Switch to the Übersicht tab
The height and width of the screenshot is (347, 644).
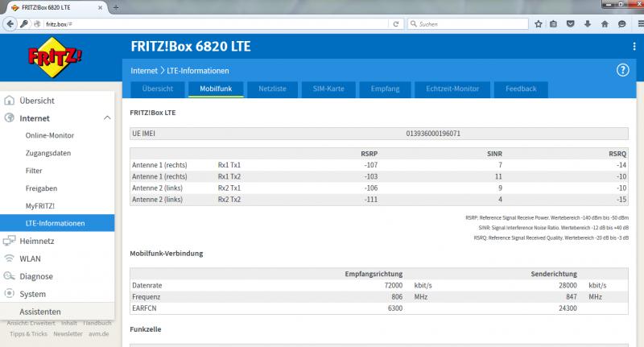pos(158,89)
